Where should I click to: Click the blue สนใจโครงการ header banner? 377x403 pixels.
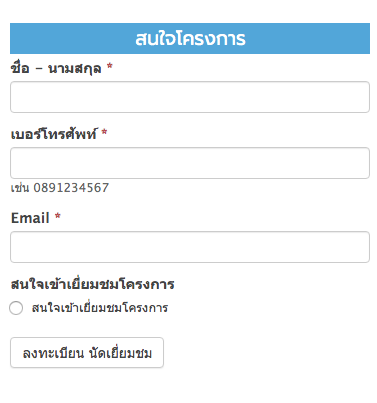(x=190, y=38)
